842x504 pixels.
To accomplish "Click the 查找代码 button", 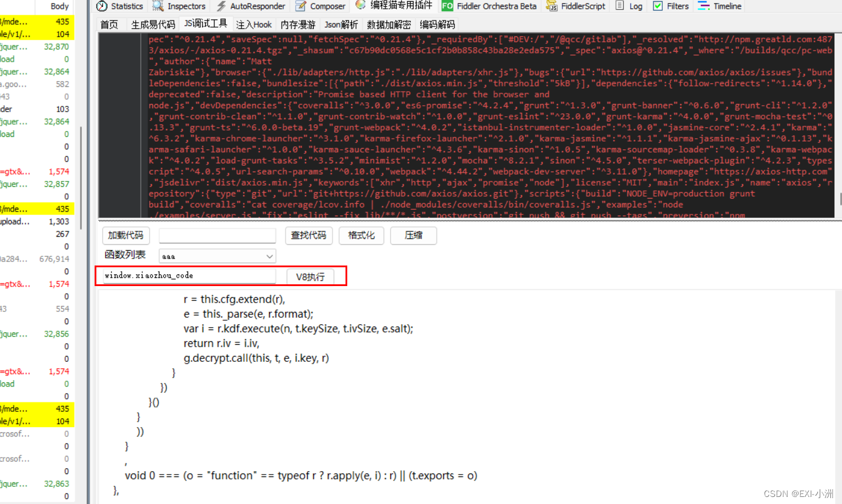I will pyautogui.click(x=308, y=236).
